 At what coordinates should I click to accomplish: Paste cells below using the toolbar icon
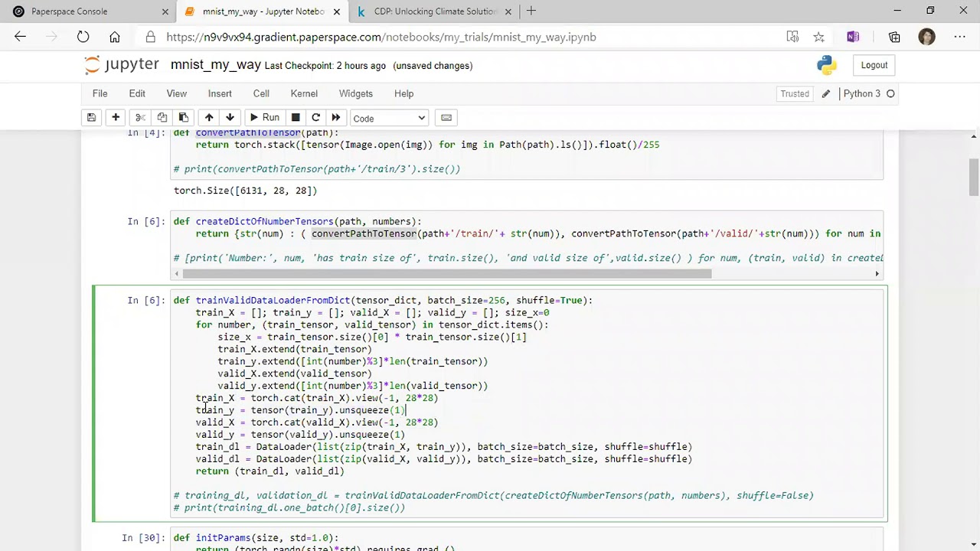pyautogui.click(x=183, y=118)
